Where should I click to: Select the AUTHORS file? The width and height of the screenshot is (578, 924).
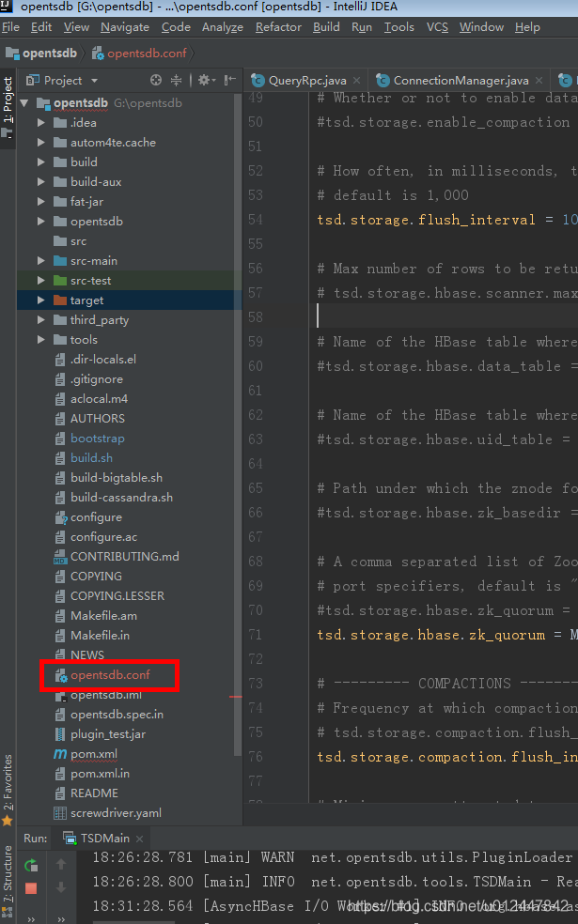[98, 419]
